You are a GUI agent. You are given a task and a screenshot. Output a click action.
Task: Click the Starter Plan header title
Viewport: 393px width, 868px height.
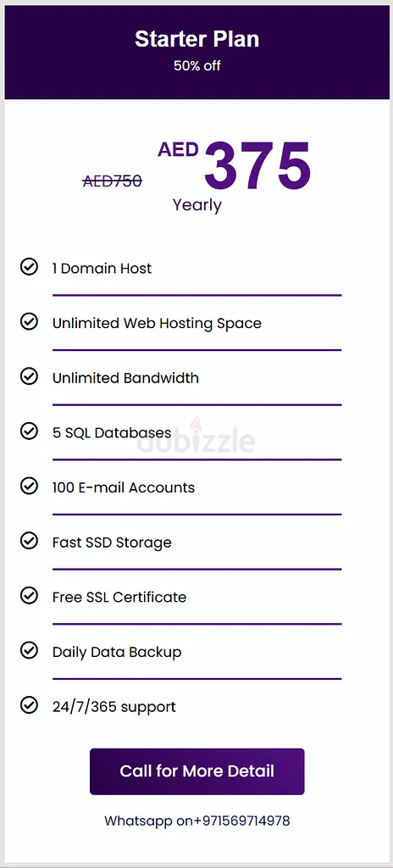point(197,39)
